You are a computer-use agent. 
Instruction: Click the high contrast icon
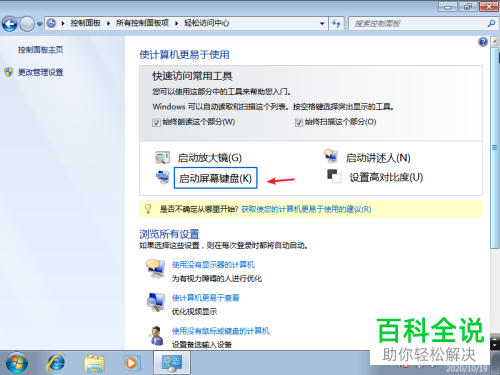click(334, 176)
